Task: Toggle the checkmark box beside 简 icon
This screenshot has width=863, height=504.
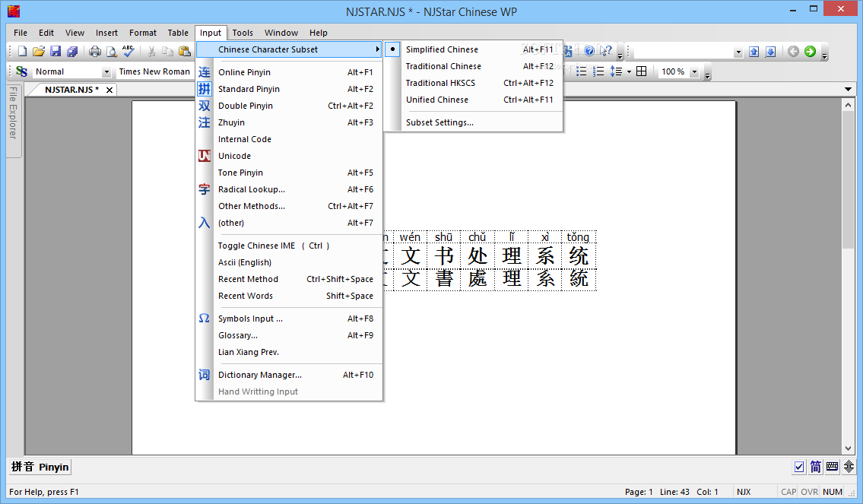Action: coord(799,467)
